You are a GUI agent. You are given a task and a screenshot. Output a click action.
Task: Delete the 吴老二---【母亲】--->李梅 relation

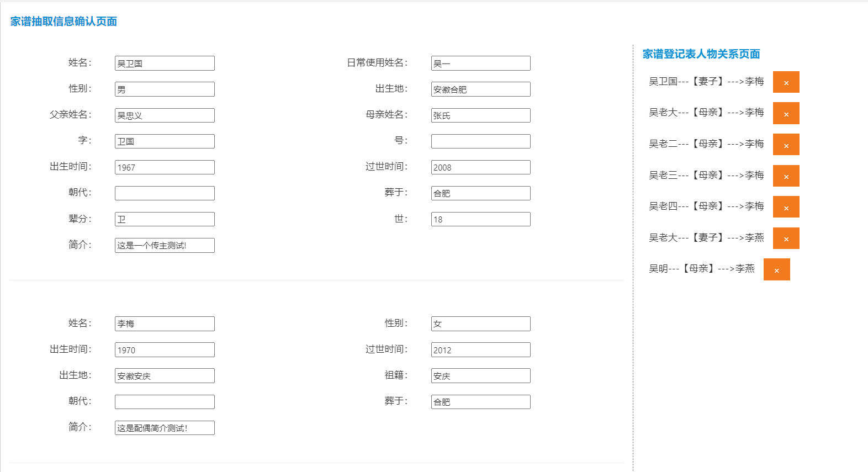coord(786,145)
